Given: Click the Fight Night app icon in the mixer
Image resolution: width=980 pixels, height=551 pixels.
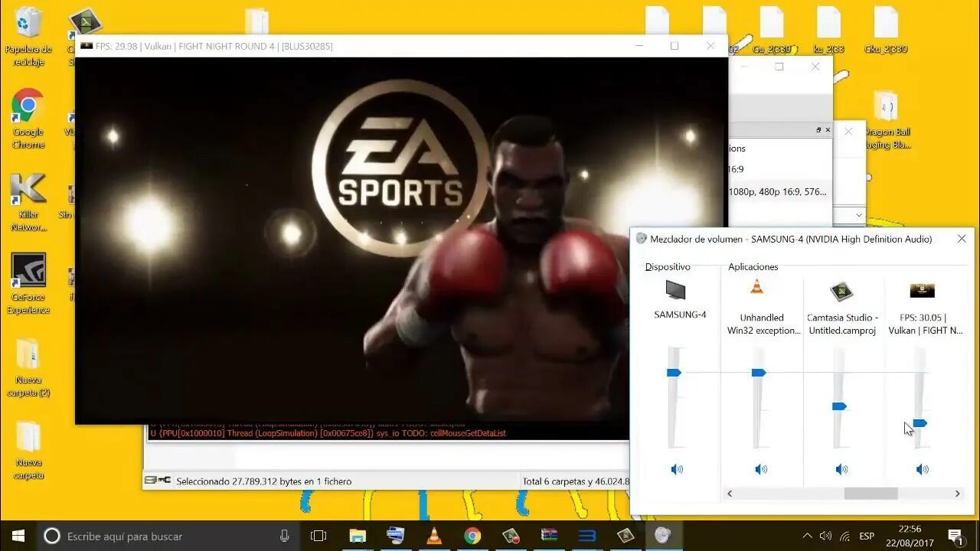Looking at the screenshot, I should point(922,290).
